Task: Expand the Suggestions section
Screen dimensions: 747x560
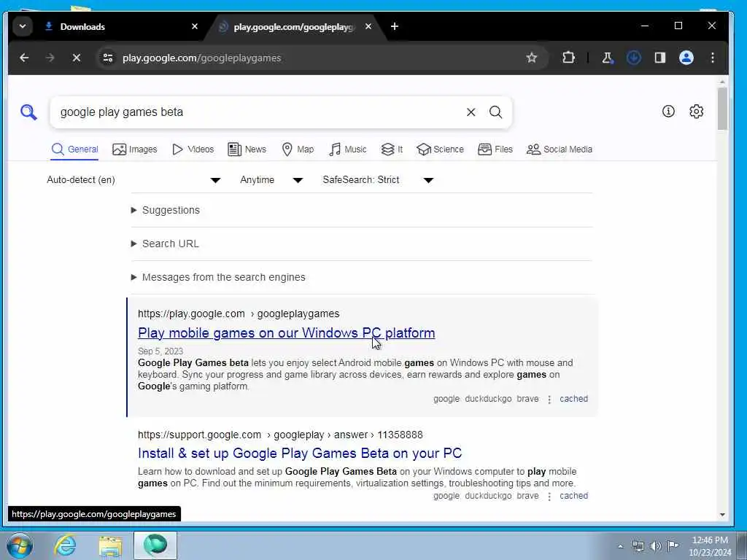Action: 166,211
